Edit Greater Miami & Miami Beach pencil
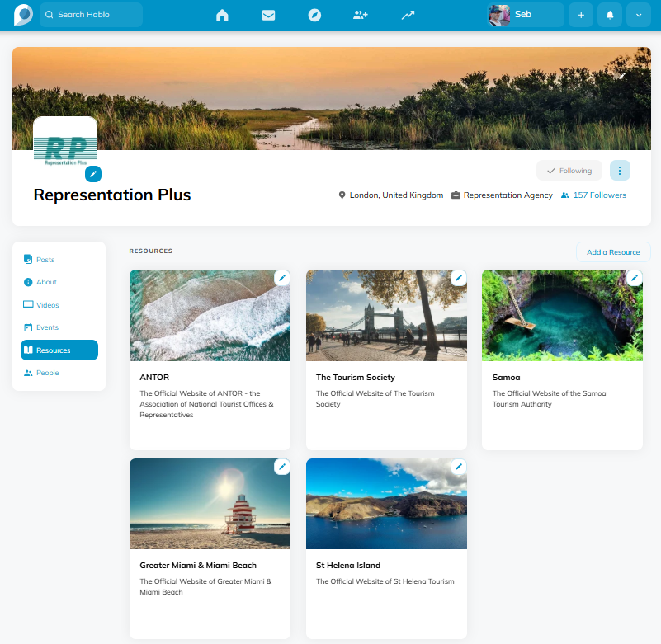661x644 pixels. tap(282, 467)
